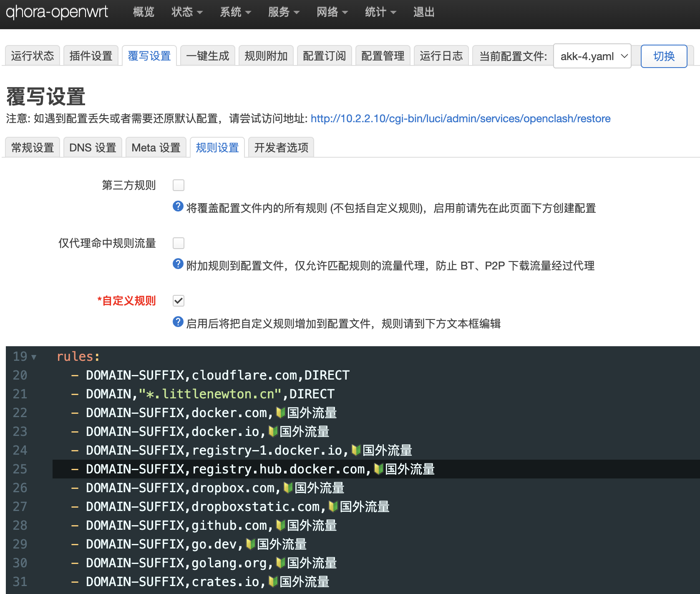Viewport: 700px width, 594px height.
Task: Enable the 第三方规则 checkbox
Action: pyautogui.click(x=179, y=185)
